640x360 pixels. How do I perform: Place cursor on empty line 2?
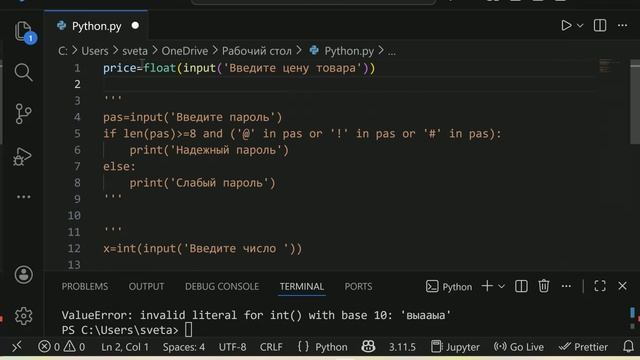347,84
